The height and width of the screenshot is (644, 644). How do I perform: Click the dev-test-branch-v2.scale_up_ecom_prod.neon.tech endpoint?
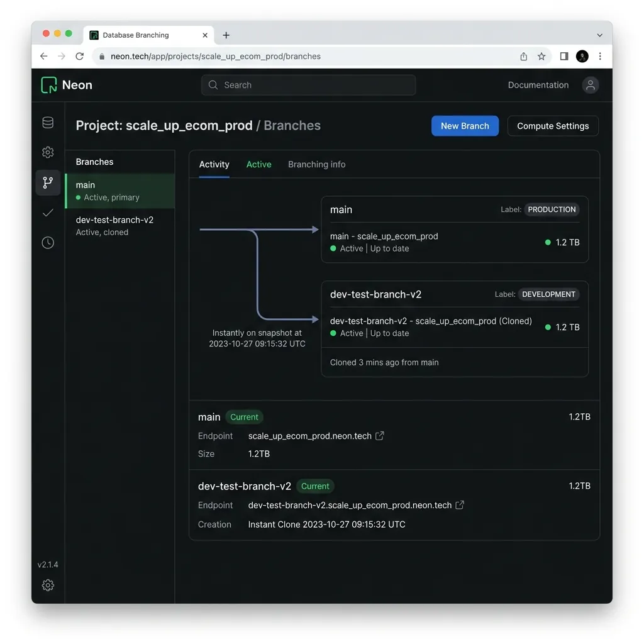(350, 505)
